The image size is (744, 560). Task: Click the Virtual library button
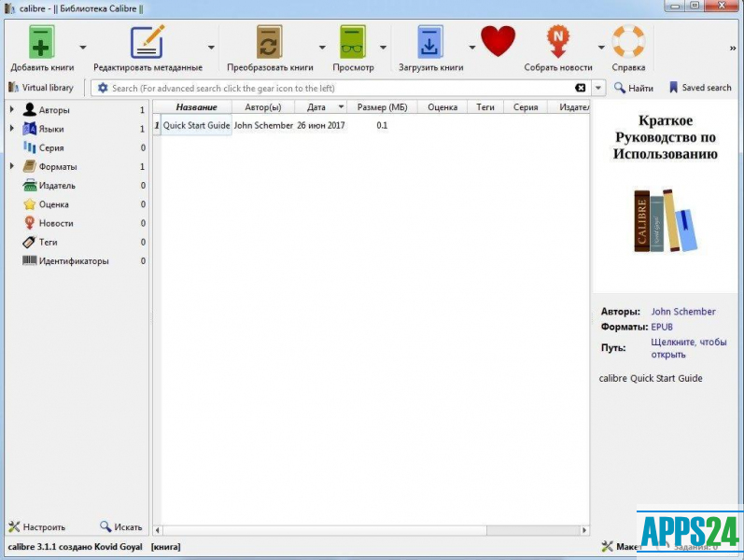tap(41, 88)
